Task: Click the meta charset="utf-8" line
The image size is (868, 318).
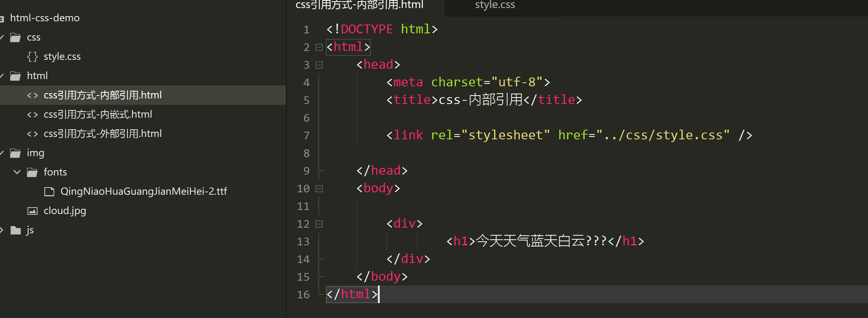Action: pyautogui.click(x=468, y=82)
